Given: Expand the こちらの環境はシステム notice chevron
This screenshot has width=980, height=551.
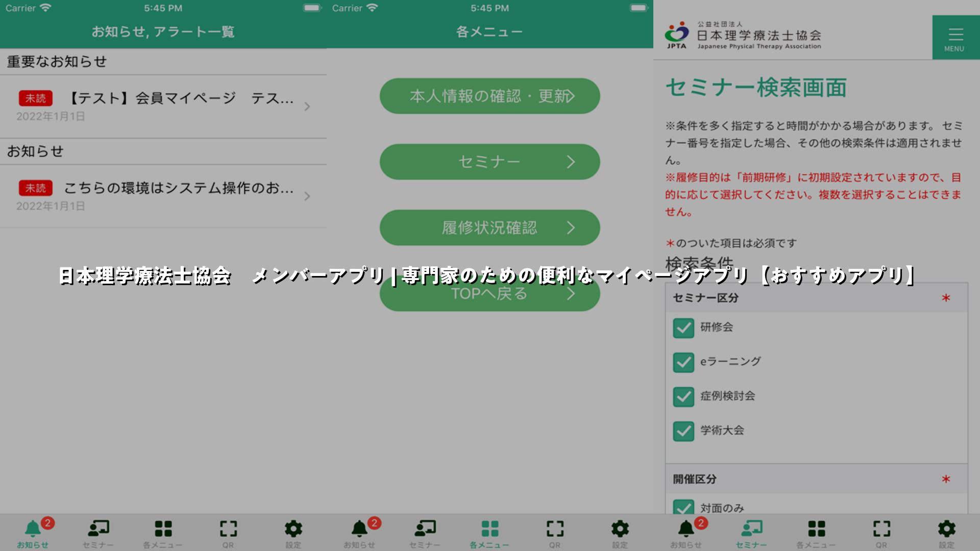Looking at the screenshot, I should pos(307,196).
